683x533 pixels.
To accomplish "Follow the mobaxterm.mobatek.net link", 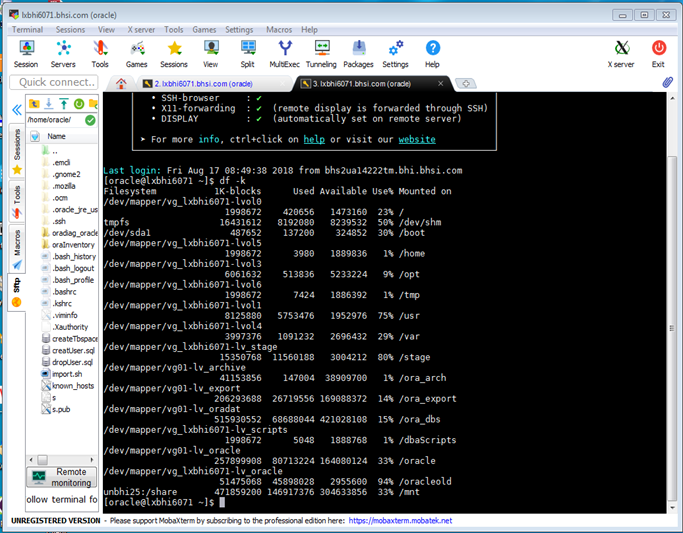I will pyautogui.click(x=400, y=521).
